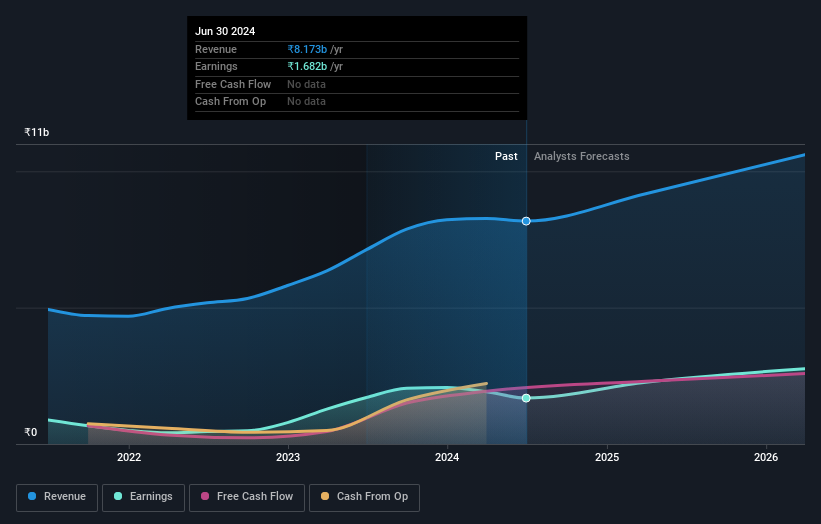Click the Earnings tooltip row label
This screenshot has height=524, width=821.
click(216, 66)
